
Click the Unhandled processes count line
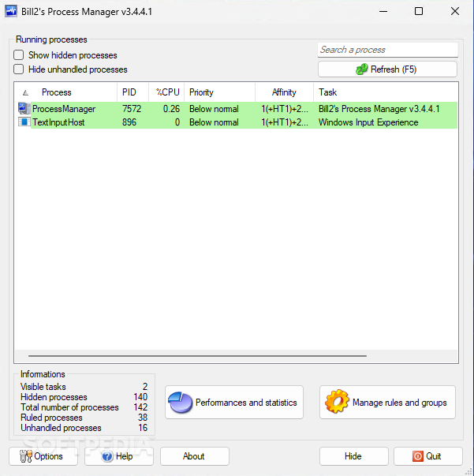click(84, 428)
